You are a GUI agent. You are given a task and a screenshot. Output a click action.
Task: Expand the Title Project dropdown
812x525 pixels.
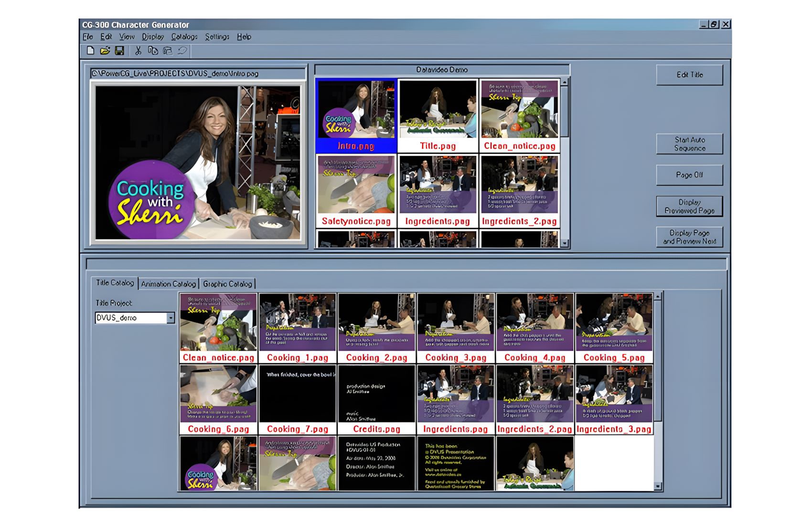tap(171, 318)
